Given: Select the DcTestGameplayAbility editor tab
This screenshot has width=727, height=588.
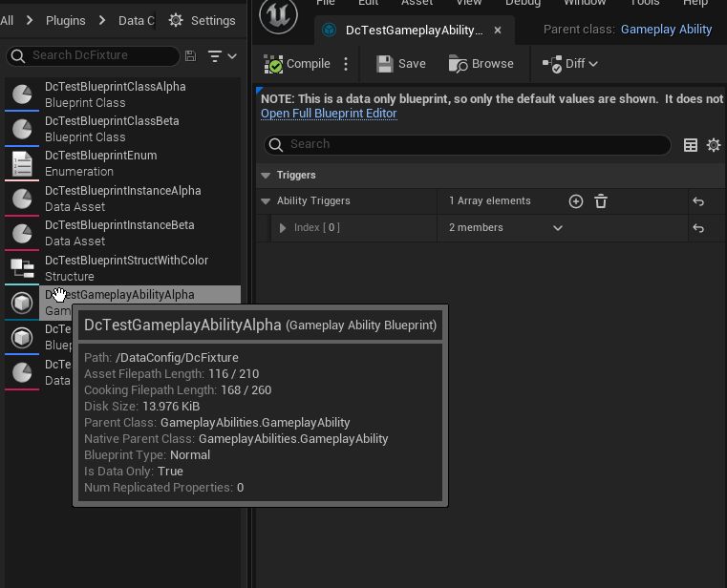Looking at the screenshot, I should tap(414, 31).
